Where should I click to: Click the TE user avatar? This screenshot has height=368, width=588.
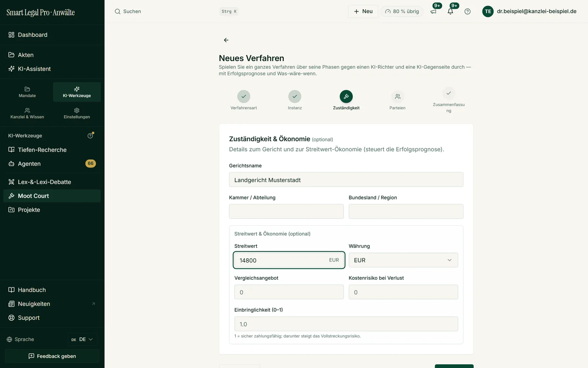[x=488, y=11]
